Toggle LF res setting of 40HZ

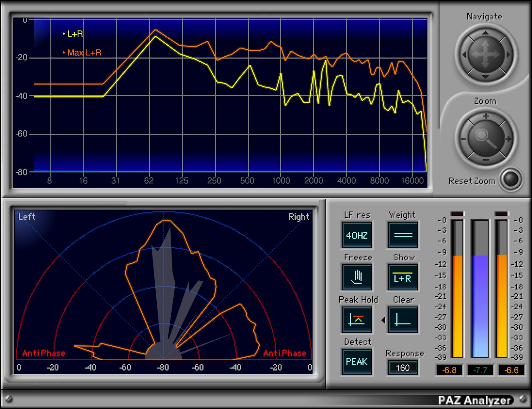356,235
